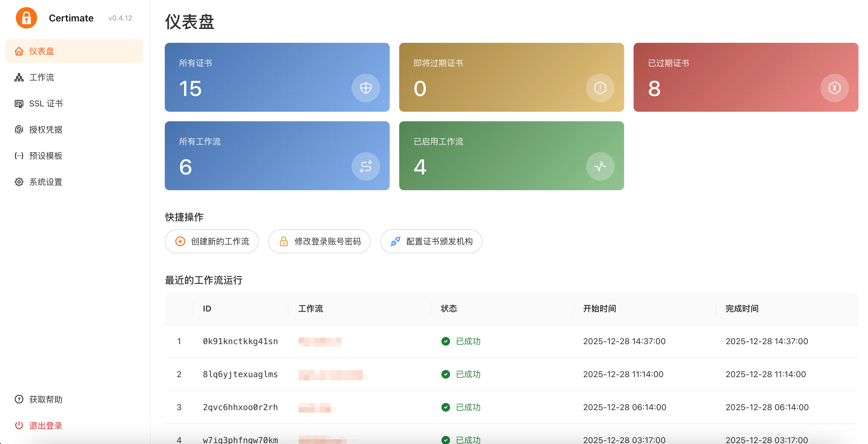Click the Certimate orange lock logo
This screenshot has height=444, width=868.
coord(26,18)
